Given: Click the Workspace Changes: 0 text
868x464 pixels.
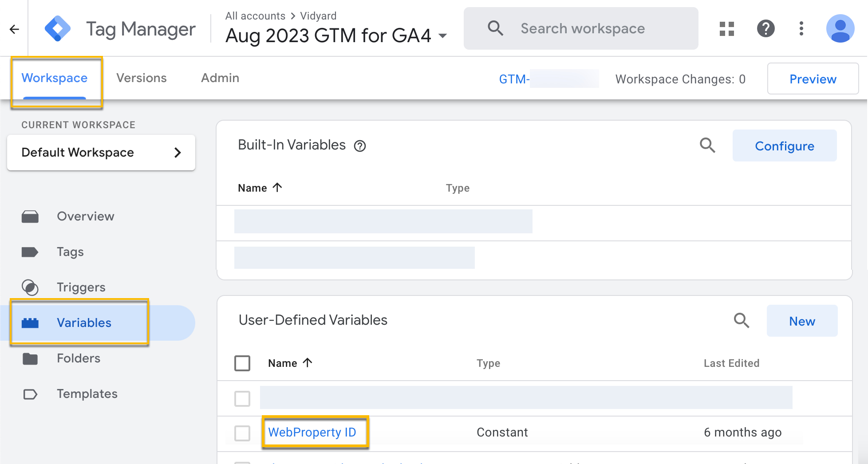Looking at the screenshot, I should (x=680, y=79).
